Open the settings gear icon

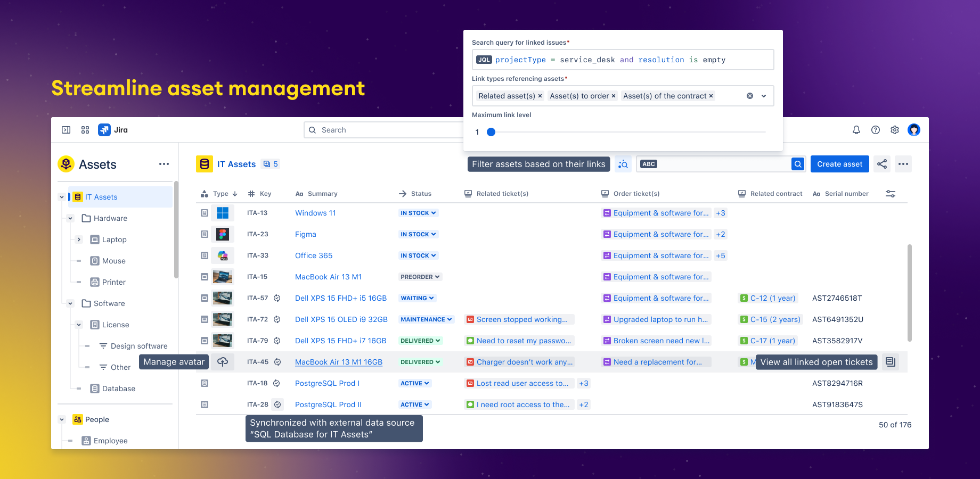click(x=895, y=130)
